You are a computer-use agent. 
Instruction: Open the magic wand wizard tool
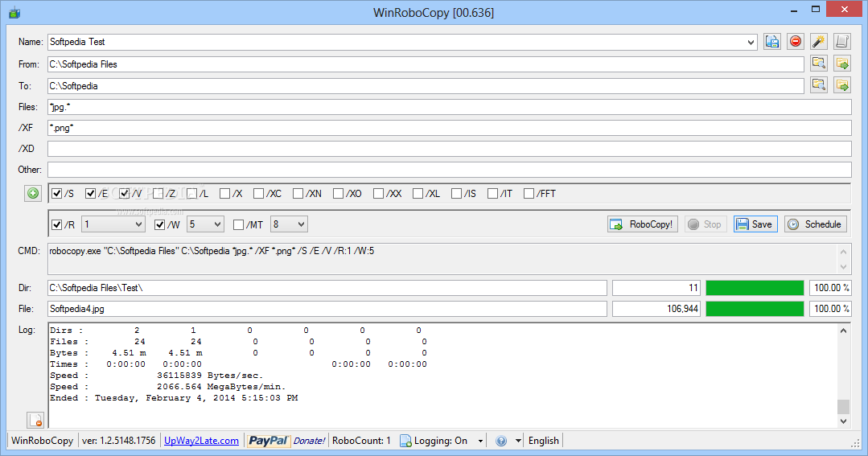pos(819,42)
